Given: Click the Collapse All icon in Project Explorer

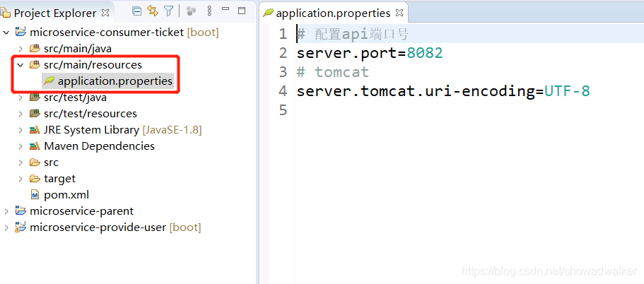Looking at the screenshot, I should point(136,11).
